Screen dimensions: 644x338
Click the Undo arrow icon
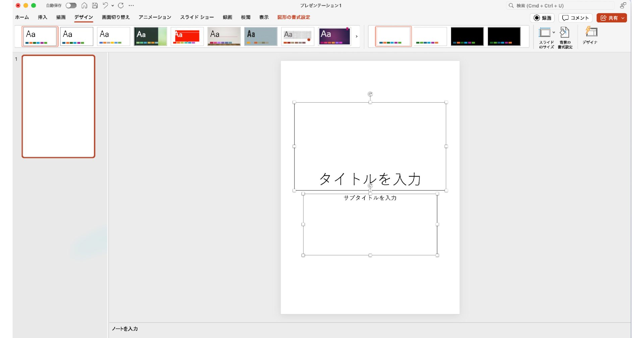[x=105, y=5]
